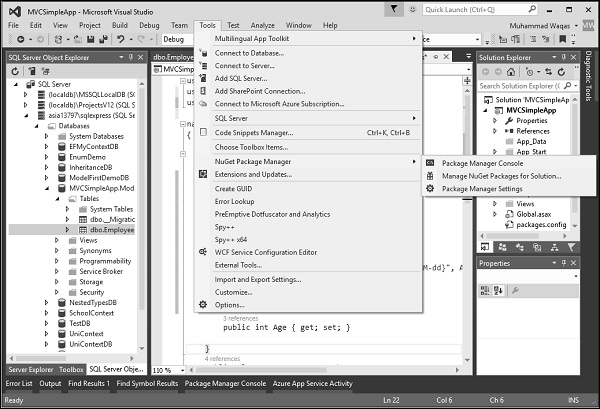This screenshot has width=600, height=409.
Task: Open the SQL Server submenu in the Tools menu
Action: (308, 118)
